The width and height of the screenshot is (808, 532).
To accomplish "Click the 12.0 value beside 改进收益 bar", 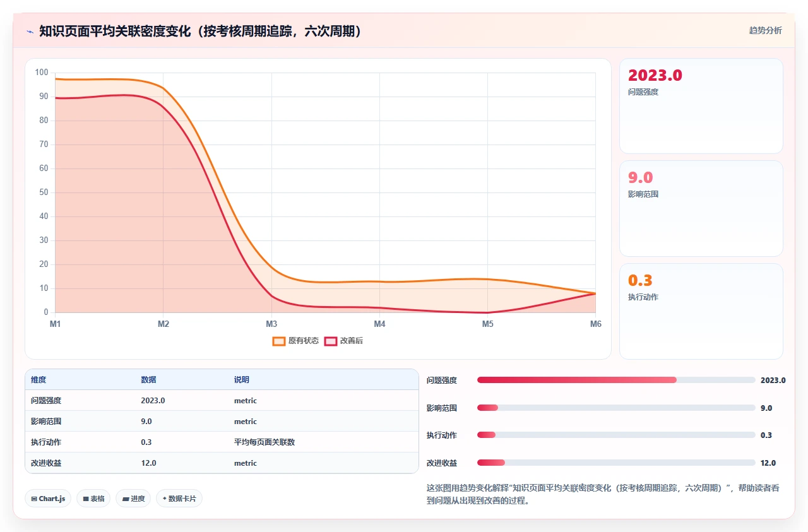I will (x=768, y=463).
